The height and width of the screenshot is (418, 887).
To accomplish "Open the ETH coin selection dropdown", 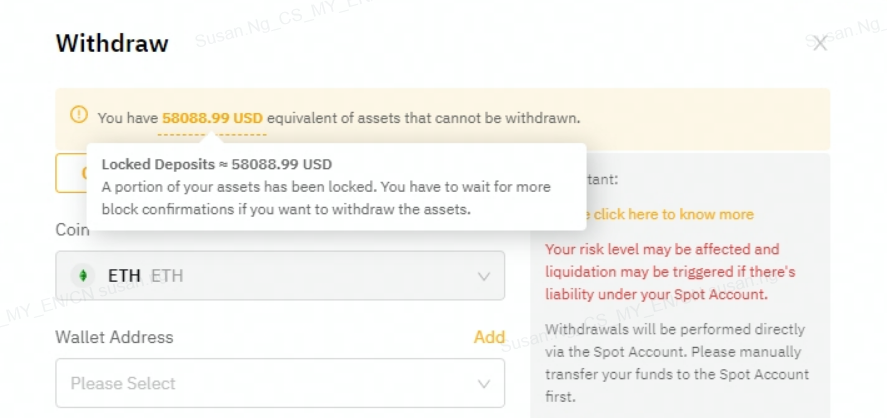I will tap(280, 275).
